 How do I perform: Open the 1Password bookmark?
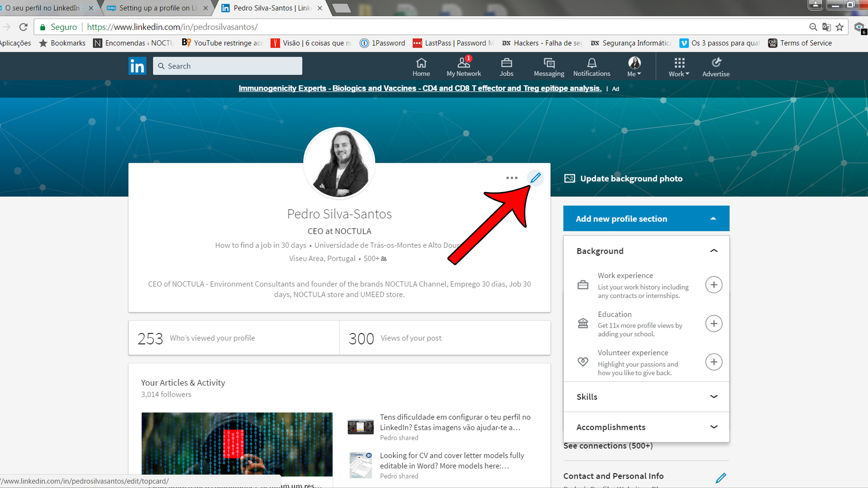(x=382, y=43)
